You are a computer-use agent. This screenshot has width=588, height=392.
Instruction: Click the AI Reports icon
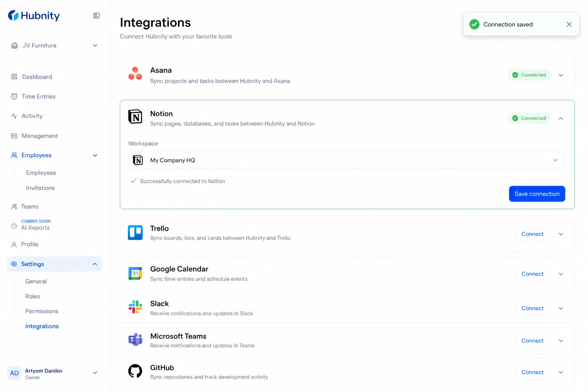coord(14,226)
